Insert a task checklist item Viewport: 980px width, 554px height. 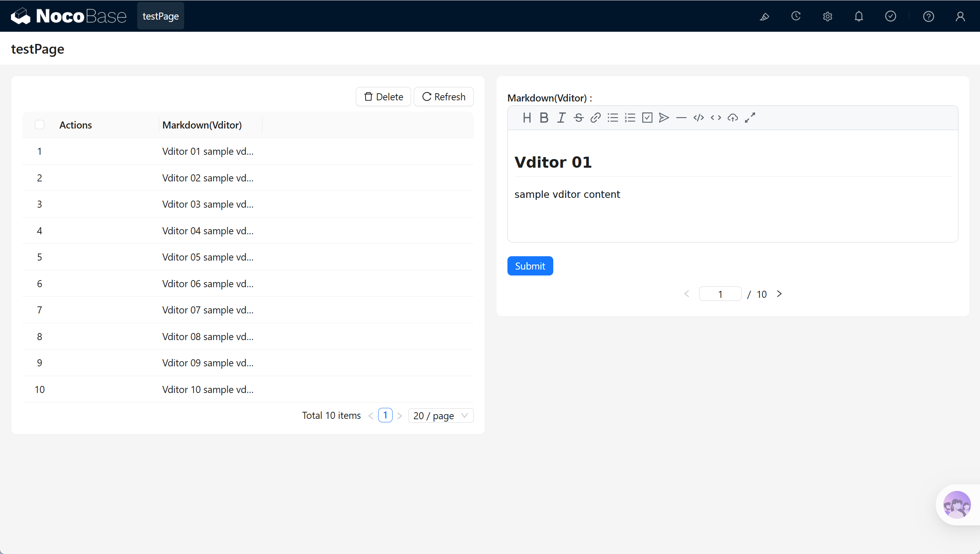point(647,118)
